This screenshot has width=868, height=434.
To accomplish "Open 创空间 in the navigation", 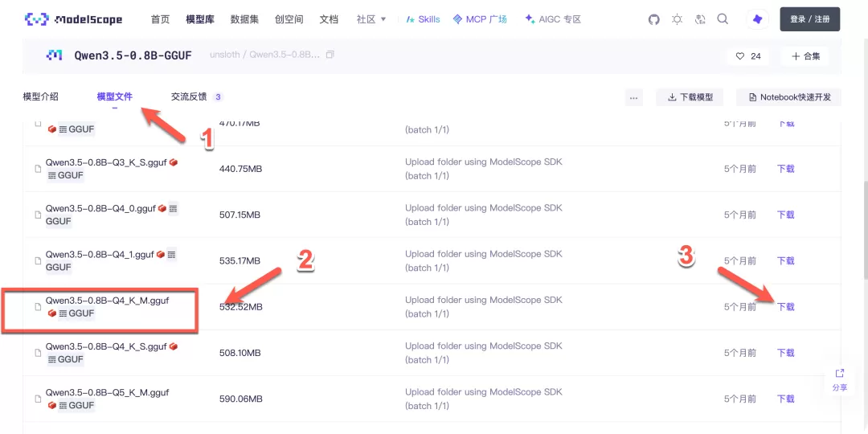I will (x=289, y=19).
